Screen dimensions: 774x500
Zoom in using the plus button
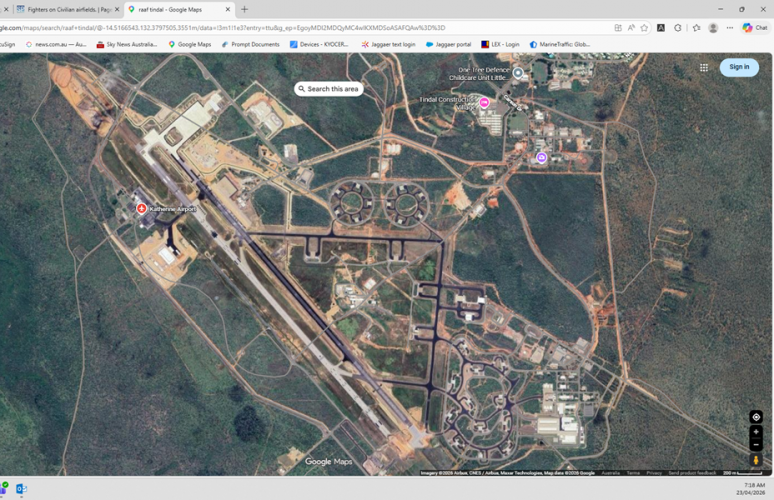tap(756, 433)
